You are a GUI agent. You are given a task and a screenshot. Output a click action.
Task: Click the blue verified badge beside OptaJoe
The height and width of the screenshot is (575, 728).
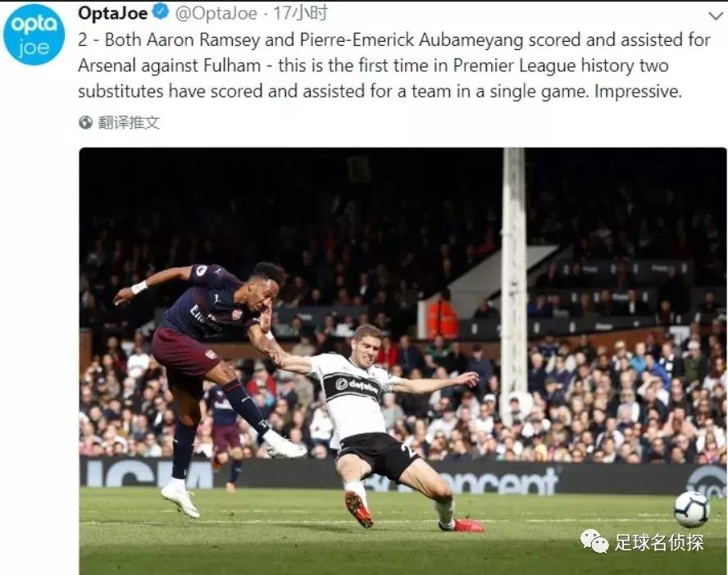pos(161,12)
